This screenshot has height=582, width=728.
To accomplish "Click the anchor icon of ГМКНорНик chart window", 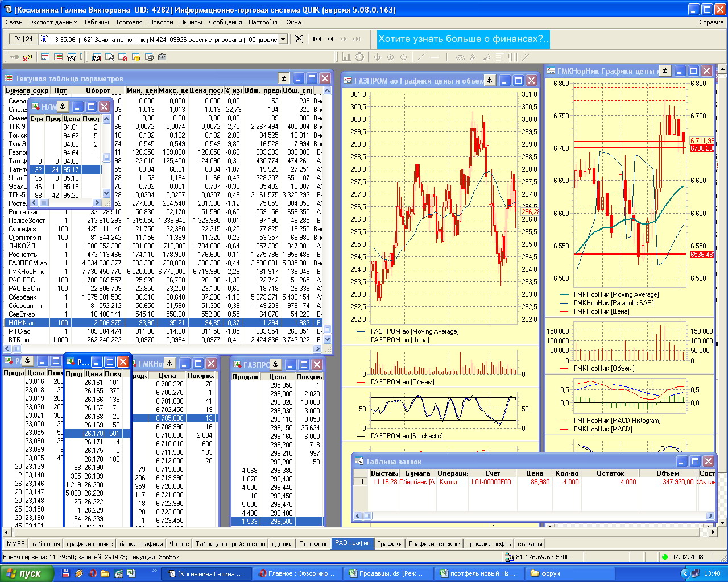I will pos(665,70).
